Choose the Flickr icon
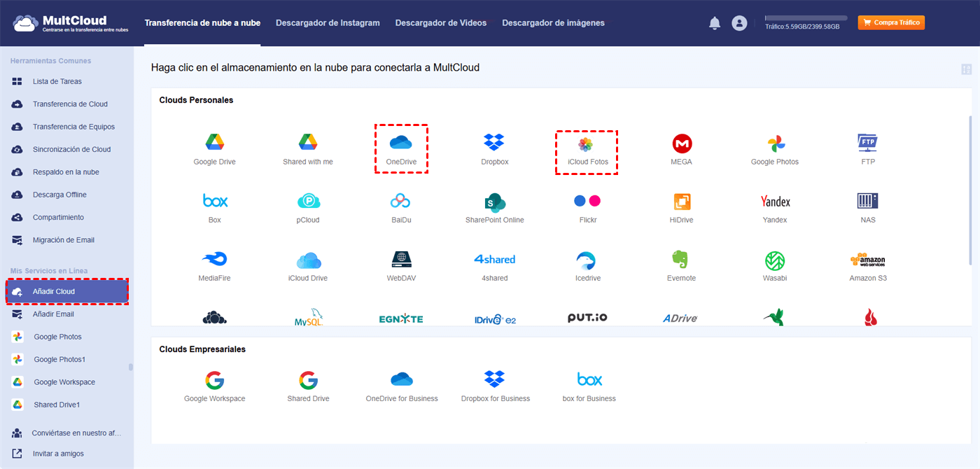 pyautogui.click(x=587, y=201)
